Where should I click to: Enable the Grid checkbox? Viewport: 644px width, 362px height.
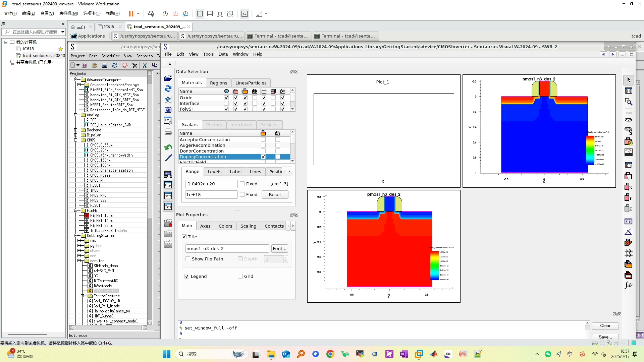[240, 277]
